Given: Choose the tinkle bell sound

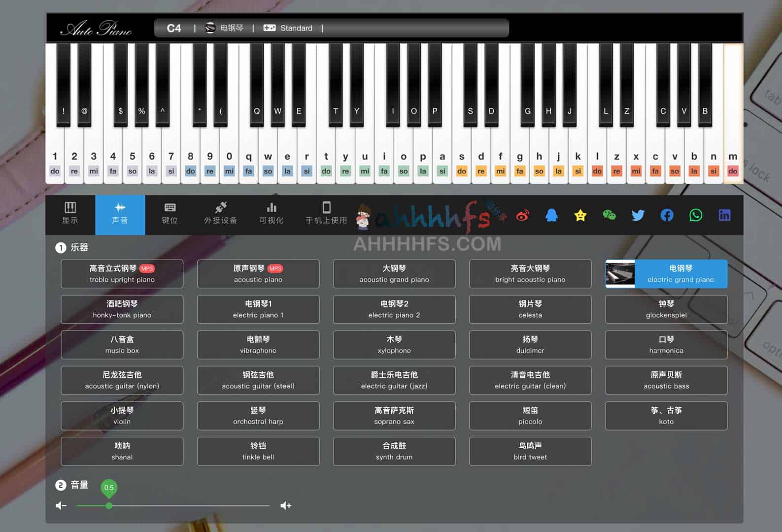Looking at the screenshot, I should click(x=258, y=451).
